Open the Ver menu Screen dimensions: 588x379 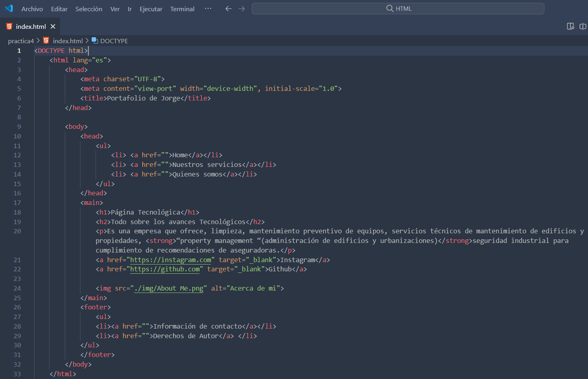(115, 9)
